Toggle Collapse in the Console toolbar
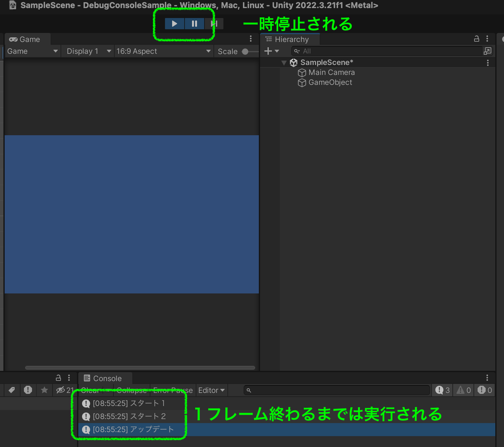Image resolution: width=504 pixels, height=447 pixels. [x=132, y=390]
